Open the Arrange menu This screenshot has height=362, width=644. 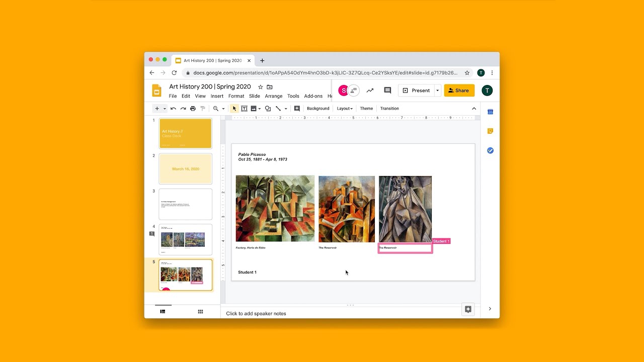coord(274,96)
